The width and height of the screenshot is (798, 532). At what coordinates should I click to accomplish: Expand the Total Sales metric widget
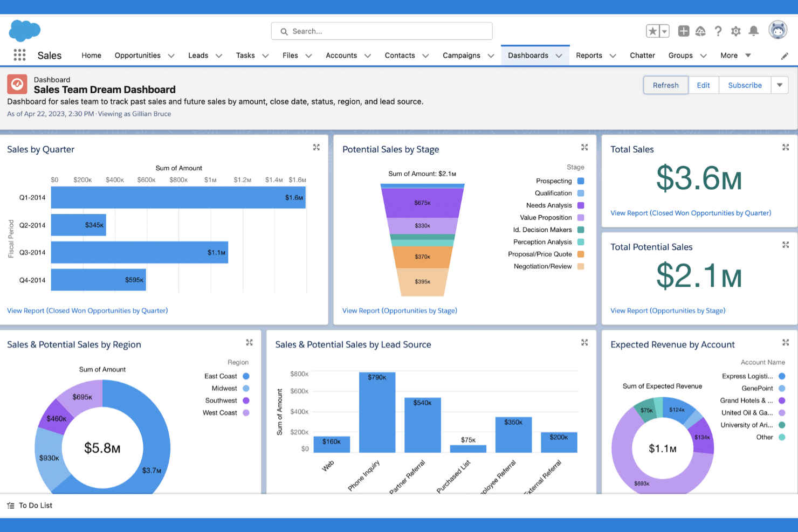[786, 147]
